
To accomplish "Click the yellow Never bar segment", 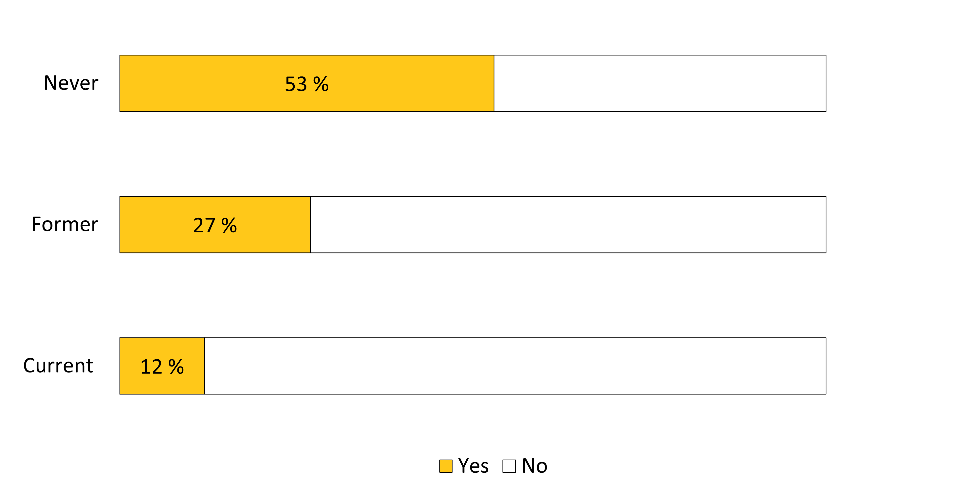I will click(x=307, y=83).
